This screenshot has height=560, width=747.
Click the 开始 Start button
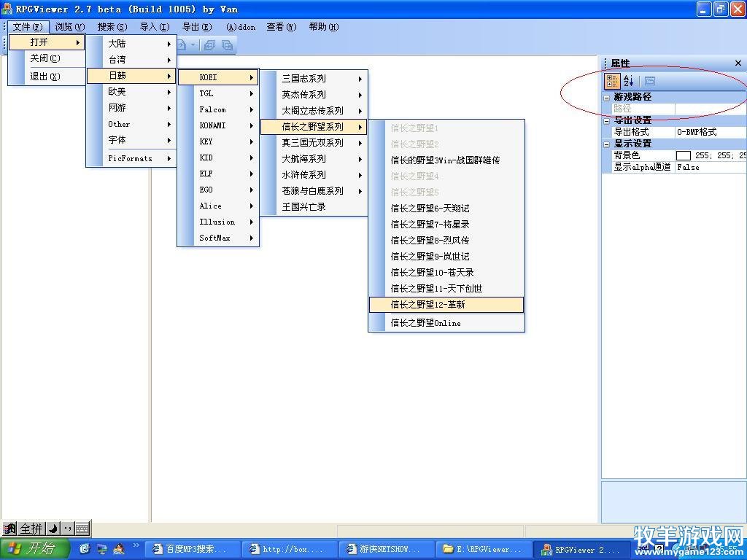pyautogui.click(x=34, y=549)
